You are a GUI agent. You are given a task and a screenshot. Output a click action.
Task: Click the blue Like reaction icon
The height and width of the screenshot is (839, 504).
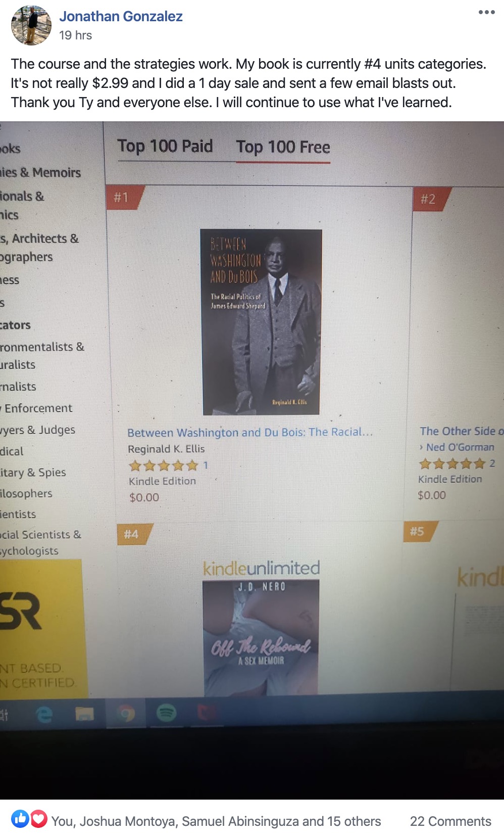20,819
